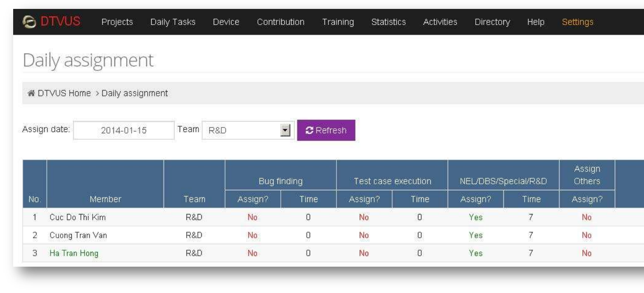Open the Daily Tasks menu
The width and height of the screenshot is (644, 293).
[172, 22]
